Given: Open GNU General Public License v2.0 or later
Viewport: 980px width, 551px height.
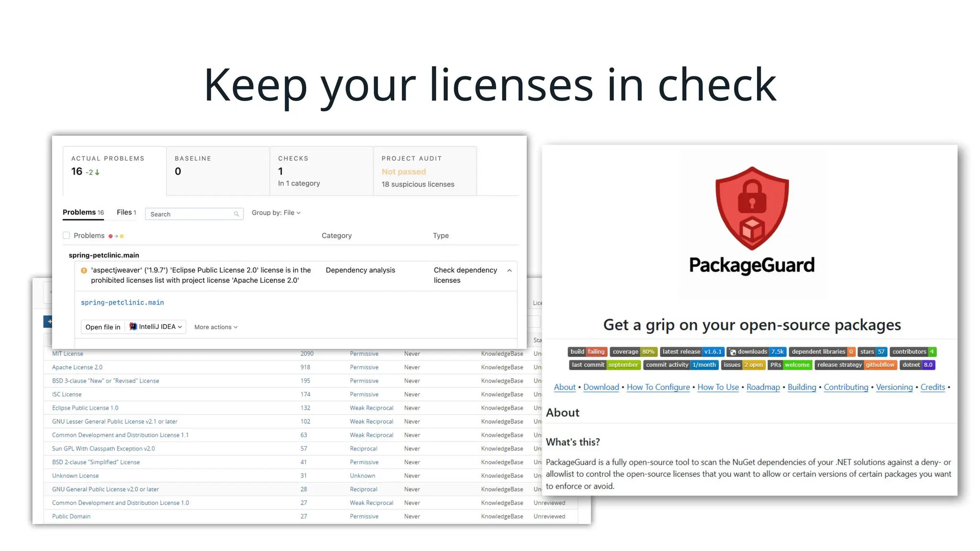Looking at the screenshot, I should pyautogui.click(x=105, y=489).
